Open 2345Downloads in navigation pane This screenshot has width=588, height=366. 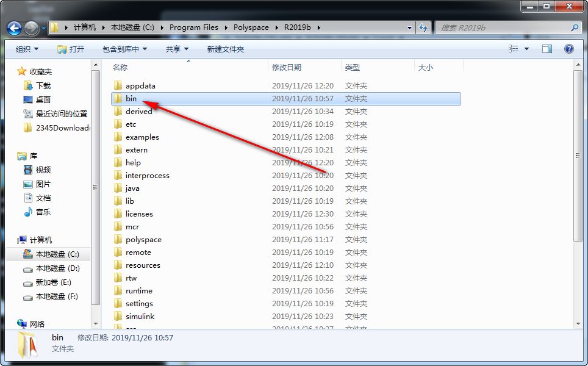pos(62,128)
